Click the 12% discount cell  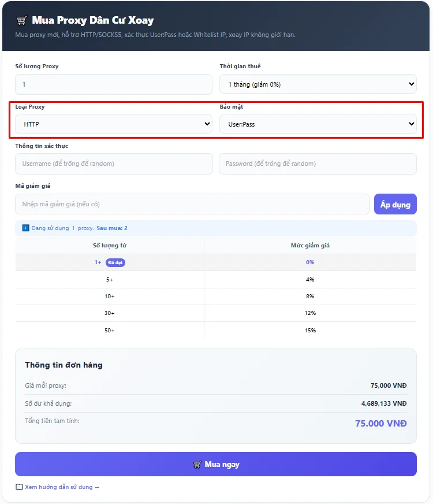click(x=310, y=313)
